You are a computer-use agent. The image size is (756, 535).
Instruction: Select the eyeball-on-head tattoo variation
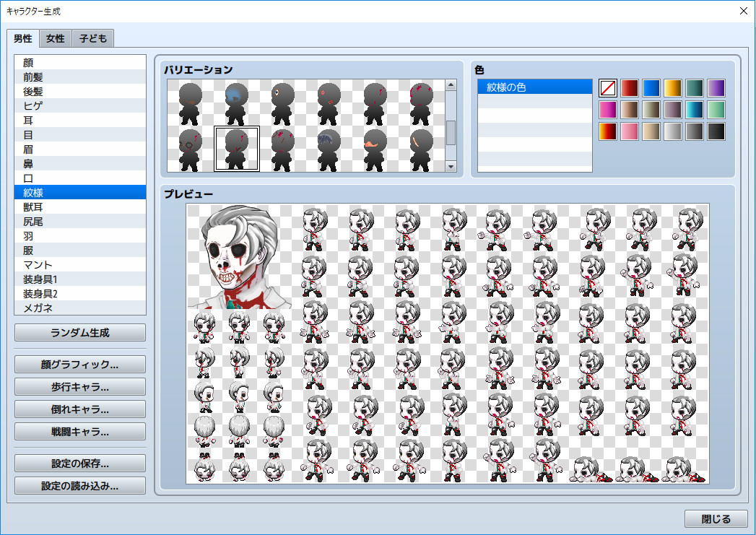point(282,101)
